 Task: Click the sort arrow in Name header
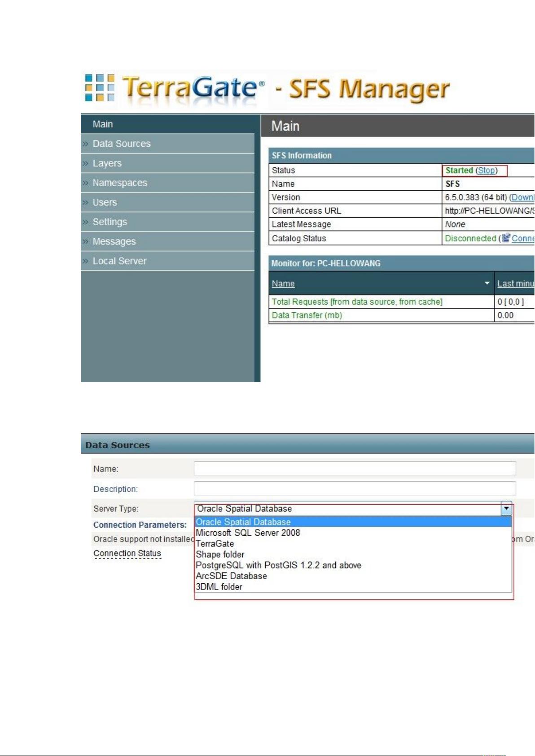coord(487,283)
